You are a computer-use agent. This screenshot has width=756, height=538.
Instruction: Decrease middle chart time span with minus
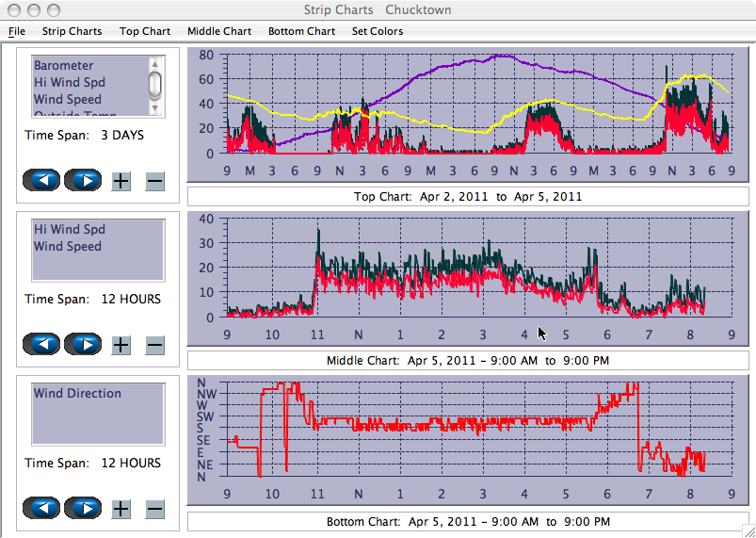(155, 345)
